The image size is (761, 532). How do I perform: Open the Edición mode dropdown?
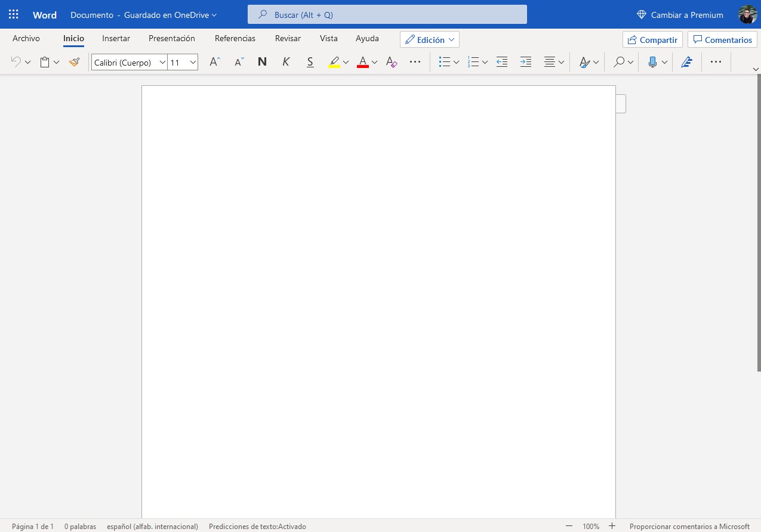429,39
